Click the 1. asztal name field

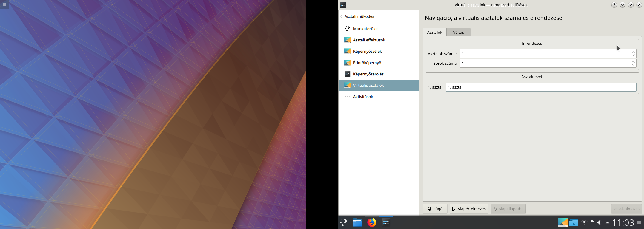[541, 87]
